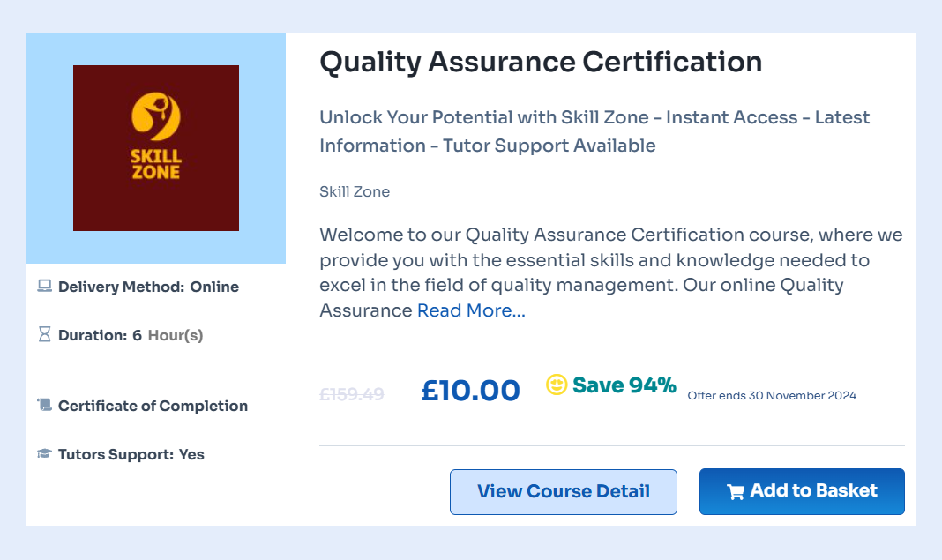Click the yellow smiley face icon
Image resolution: width=942 pixels, height=560 pixels.
pyautogui.click(x=557, y=385)
